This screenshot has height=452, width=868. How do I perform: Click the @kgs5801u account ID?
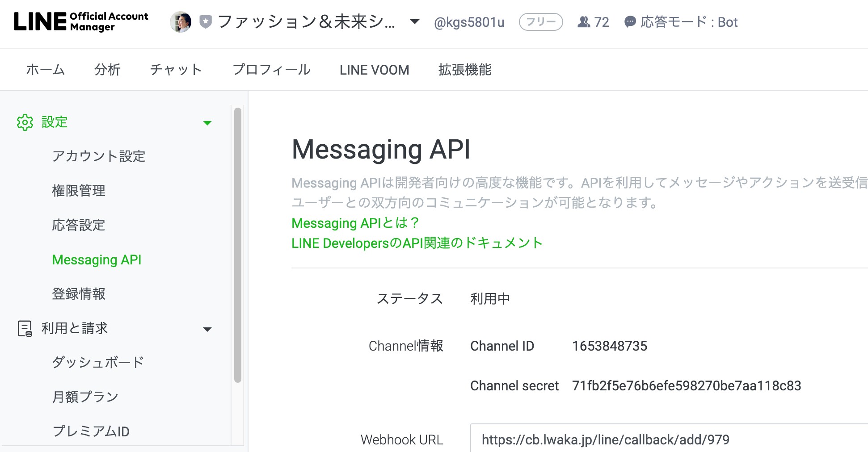[x=469, y=22]
